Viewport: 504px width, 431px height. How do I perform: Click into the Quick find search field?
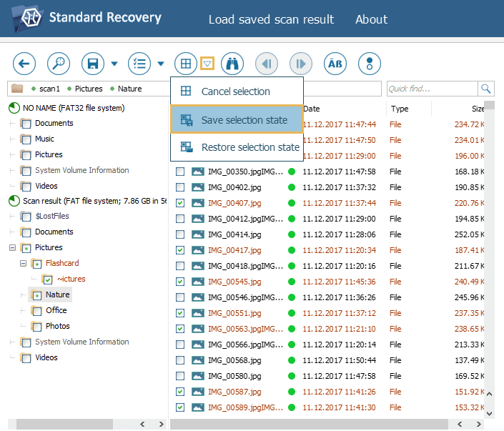(x=432, y=89)
